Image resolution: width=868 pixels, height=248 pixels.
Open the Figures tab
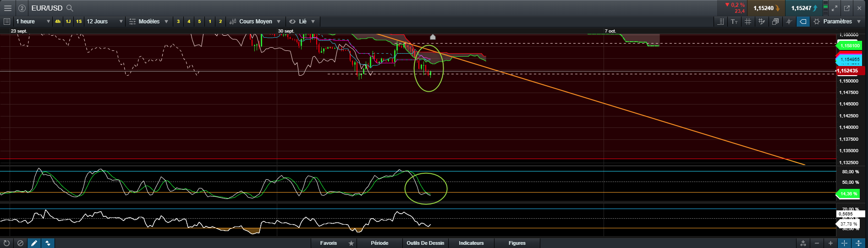[517, 243]
